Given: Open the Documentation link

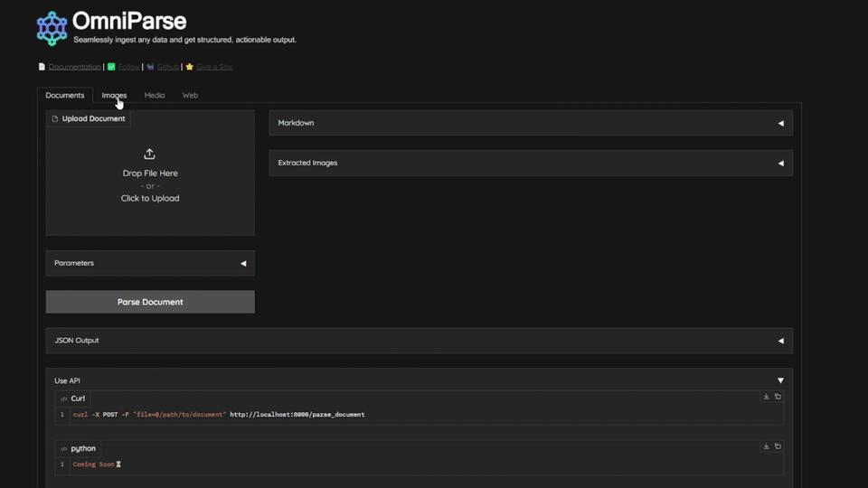Looking at the screenshot, I should (x=74, y=67).
